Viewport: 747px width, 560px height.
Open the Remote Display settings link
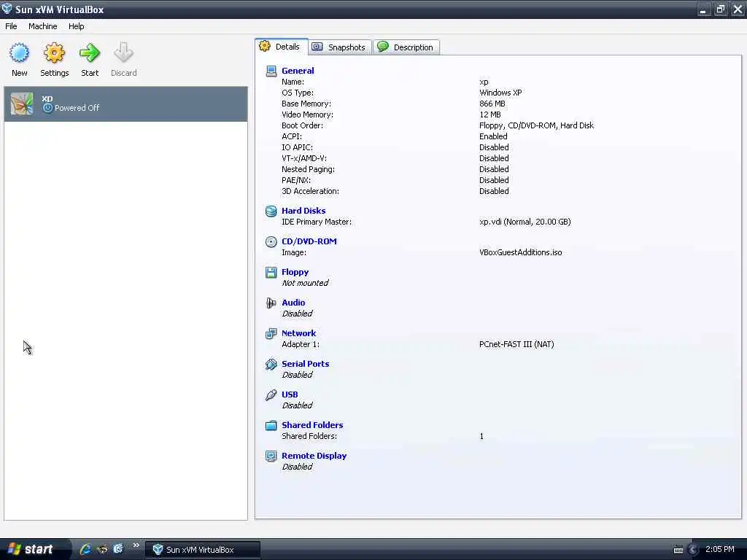click(x=314, y=456)
